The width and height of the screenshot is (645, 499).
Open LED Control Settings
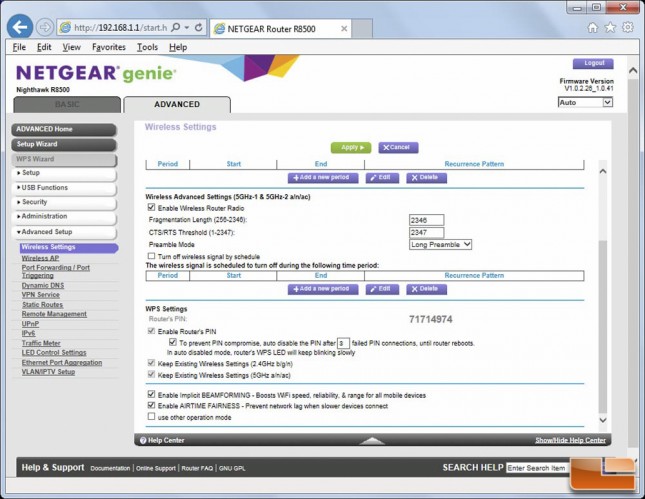pos(54,353)
